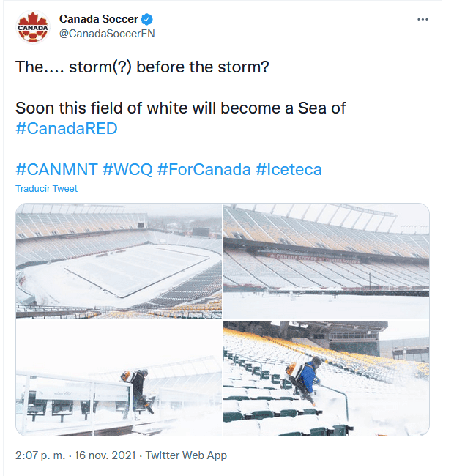This screenshot has width=454, height=476.
Task: Open the #CanadaRED hashtag
Action: (x=67, y=128)
